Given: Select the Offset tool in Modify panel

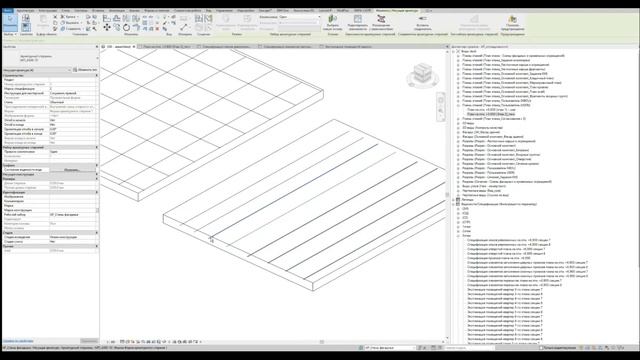Looking at the screenshot, I should [x=116, y=18].
